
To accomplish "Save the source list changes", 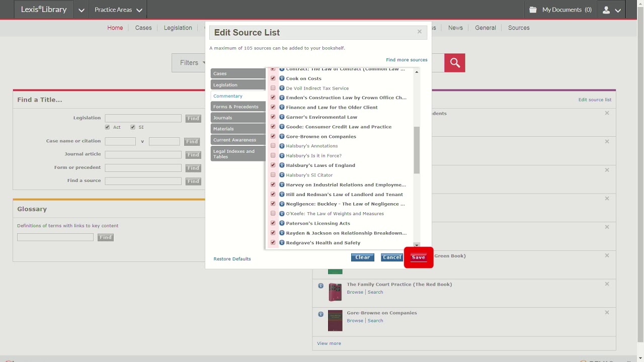I will click(418, 257).
